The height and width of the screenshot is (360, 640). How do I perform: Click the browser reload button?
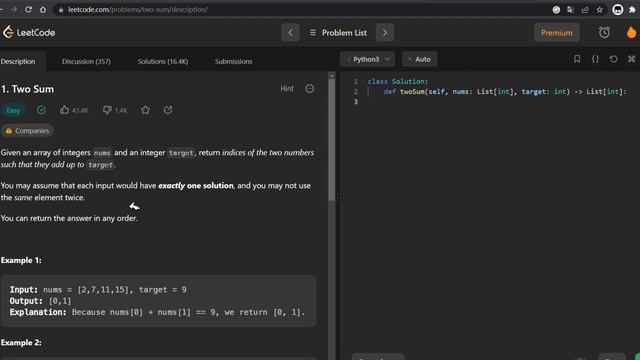(x=28, y=9)
